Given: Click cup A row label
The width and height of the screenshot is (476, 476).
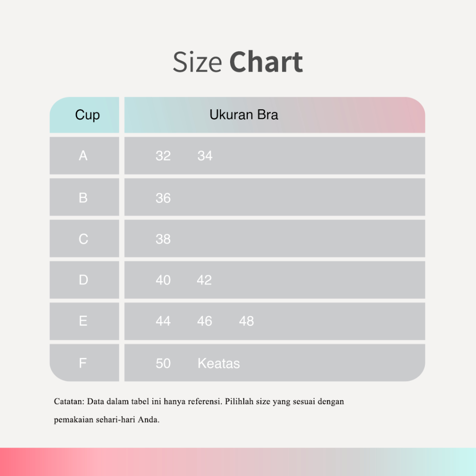Looking at the screenshot, I should [83, 156].
